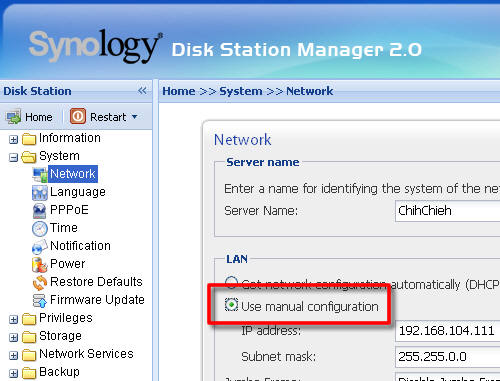This screenshot has width=500, height=381.
Task: Click the Power settings icon
Action: coord(40,265)
